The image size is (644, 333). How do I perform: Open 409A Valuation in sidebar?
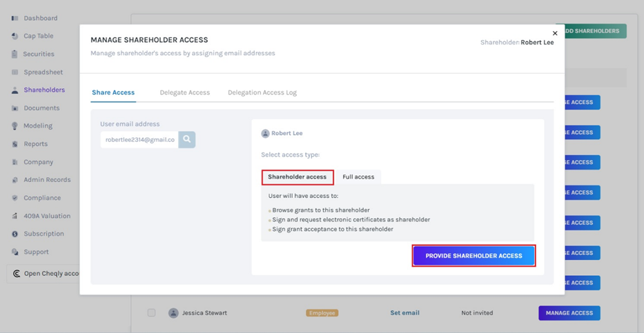point(47,216)
